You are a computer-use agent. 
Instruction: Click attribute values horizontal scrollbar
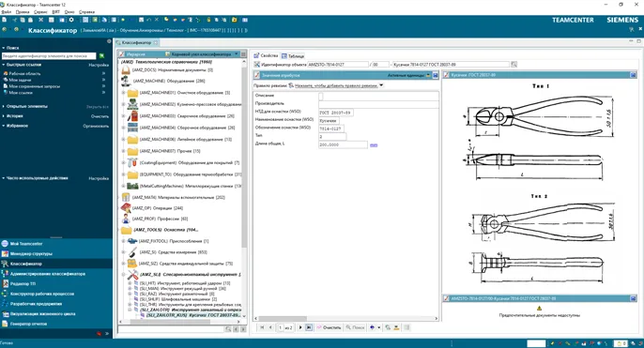point(283,319)
